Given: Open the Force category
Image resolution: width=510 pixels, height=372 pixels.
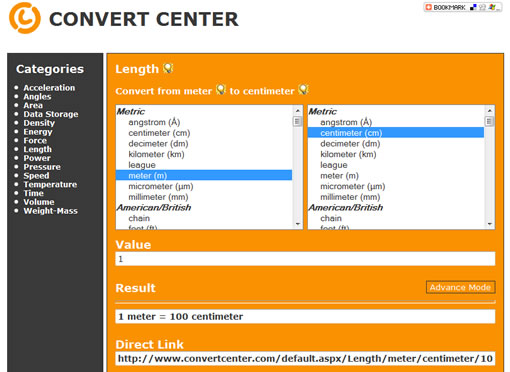Looking at the screenshot, I should [x=35, y=140].
